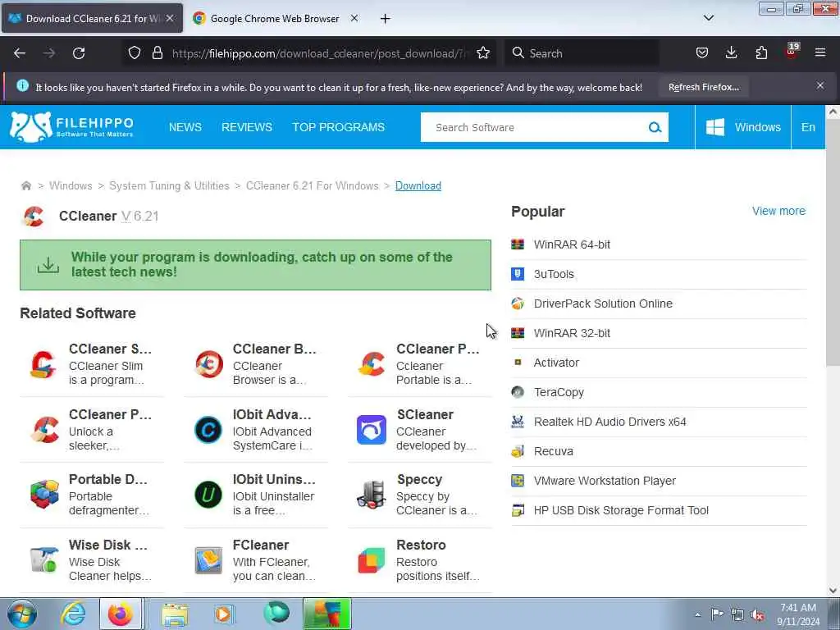Open CCleaner 6.21 For Windows breadcrumb
This screenshot has width=840, height=630.
pos(312,186)
